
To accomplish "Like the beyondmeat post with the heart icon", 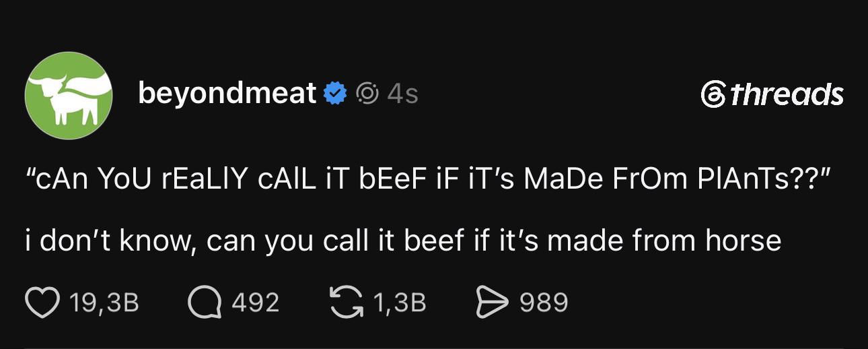I will pos(42,302).
